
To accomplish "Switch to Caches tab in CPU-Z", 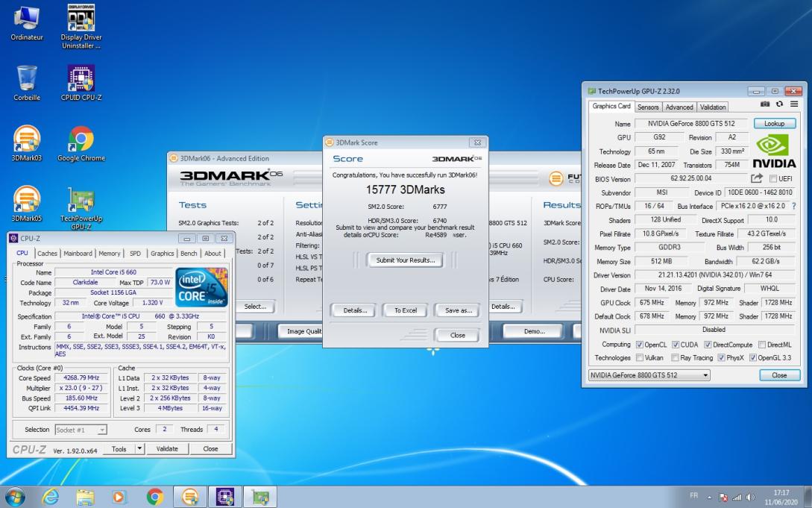I will 47,253.
